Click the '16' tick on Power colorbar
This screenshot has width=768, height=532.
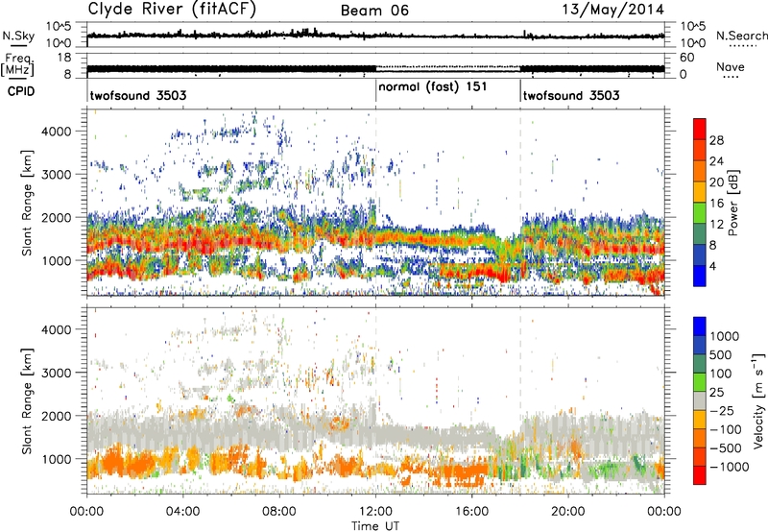click(x=716, y=204)
